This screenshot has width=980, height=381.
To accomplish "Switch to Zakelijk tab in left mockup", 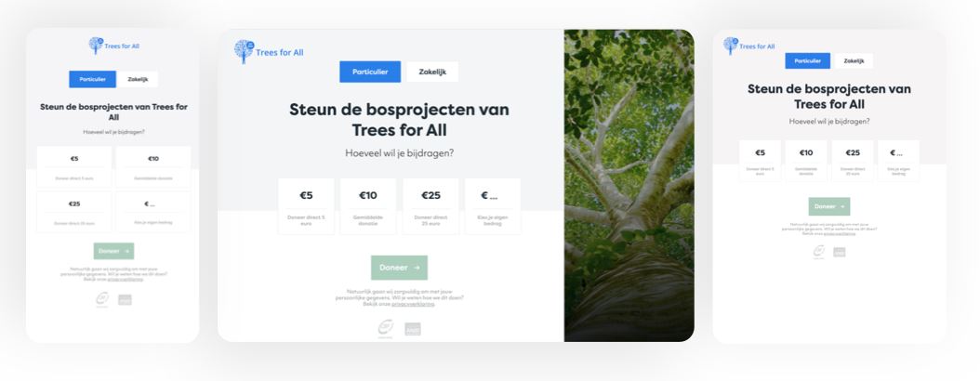I will (138, 79).
